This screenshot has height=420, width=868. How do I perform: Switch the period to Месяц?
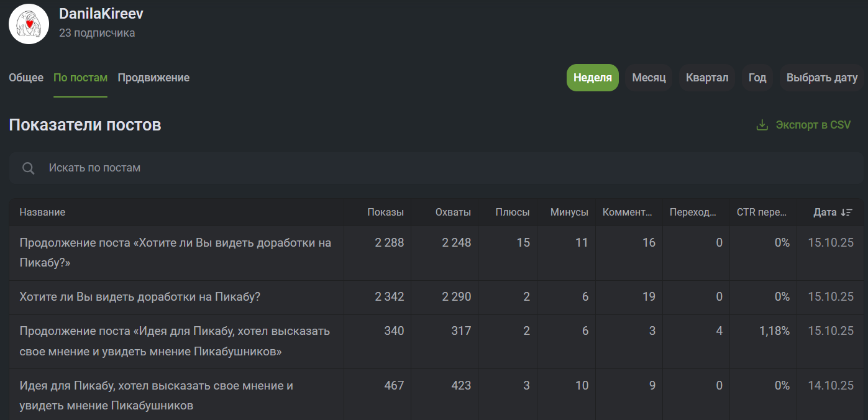click(x=649, y=78)
